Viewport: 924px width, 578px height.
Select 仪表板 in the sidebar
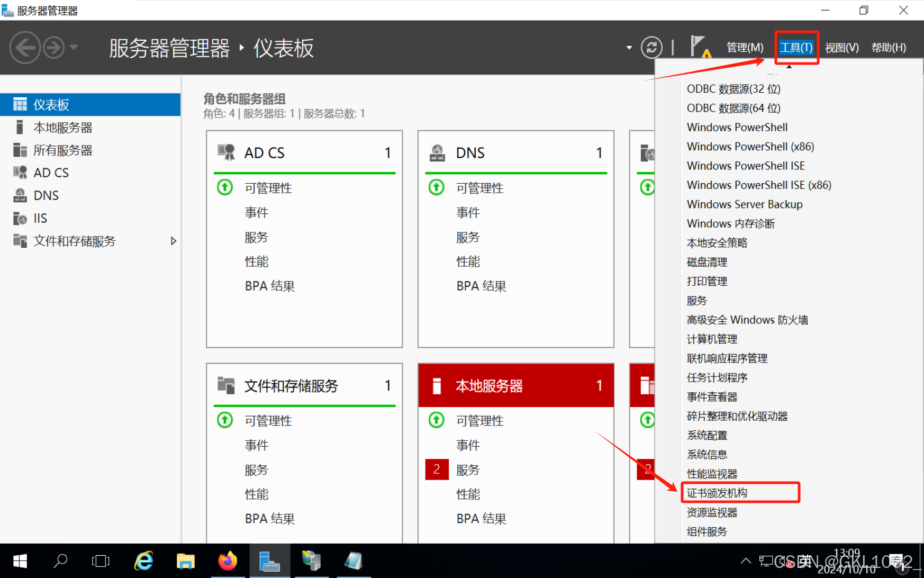click(90, 104)
